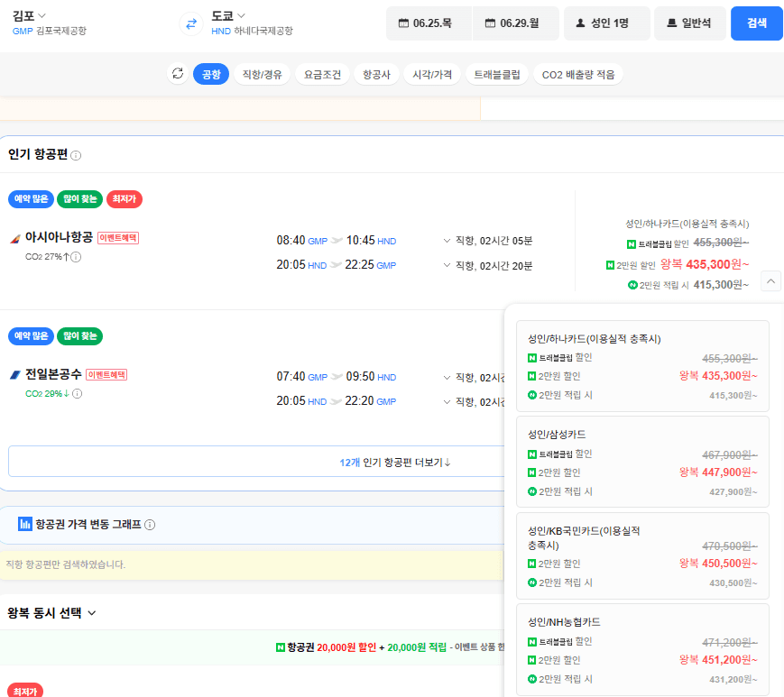Open the 트래블클럽 filter

tap(497, 74)
